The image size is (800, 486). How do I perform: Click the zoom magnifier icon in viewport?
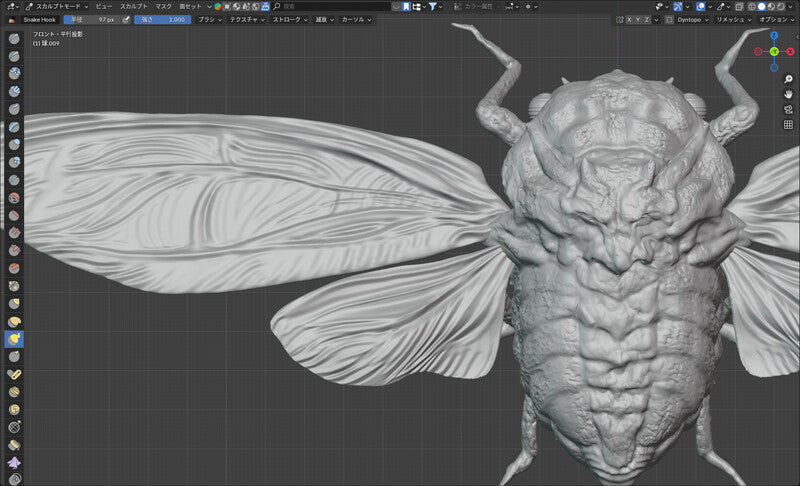pyautogui.click(x=789, y=79)
